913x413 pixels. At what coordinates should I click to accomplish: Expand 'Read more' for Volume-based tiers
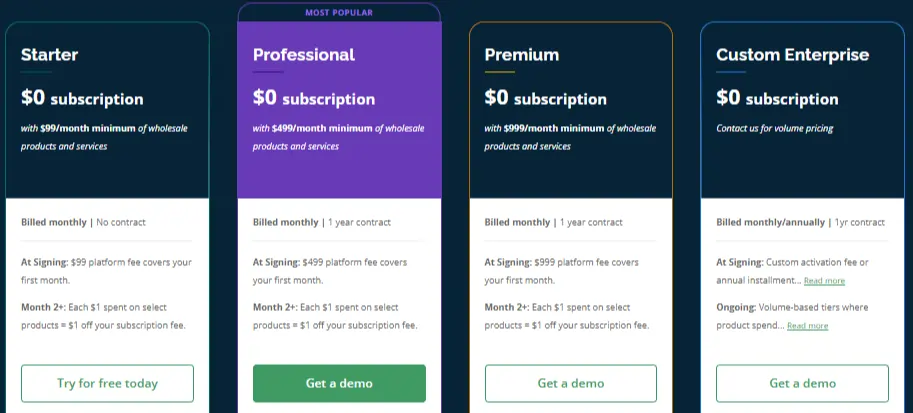pos(807,326)
